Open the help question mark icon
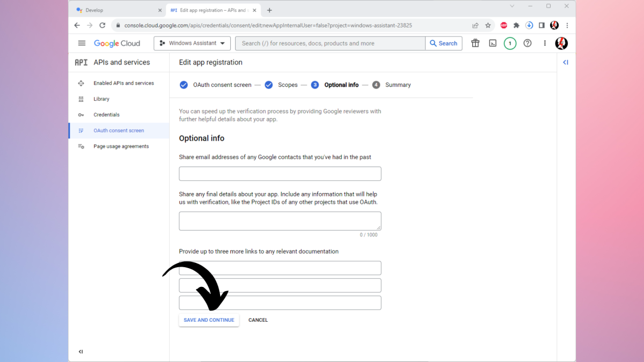644x362 pixels. (528, 43)
